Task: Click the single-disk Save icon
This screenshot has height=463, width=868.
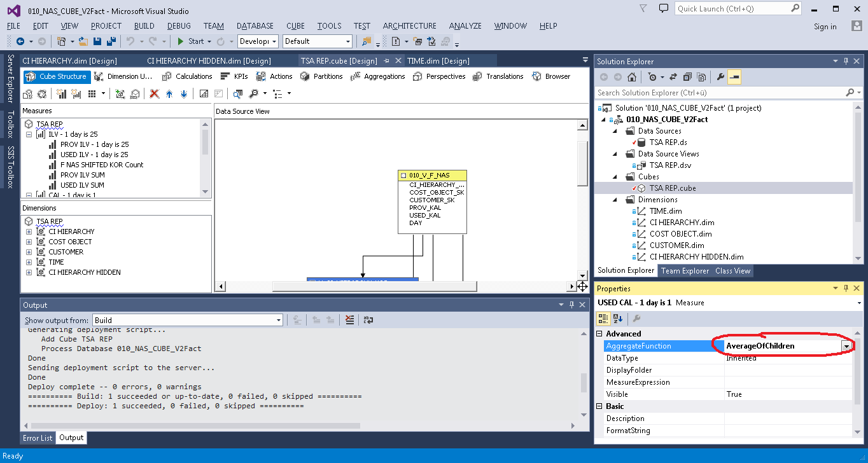Action: 97,41
